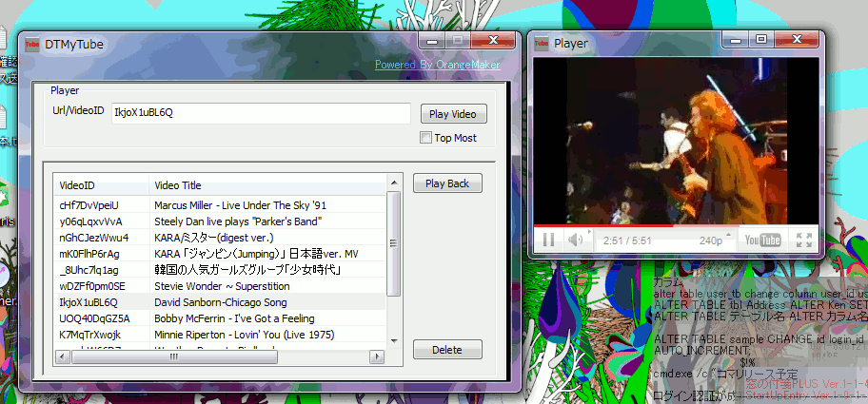Select Bobby McFerrin - I've Got a Feeling
The image size is (868, 404).
pos(220,318)
